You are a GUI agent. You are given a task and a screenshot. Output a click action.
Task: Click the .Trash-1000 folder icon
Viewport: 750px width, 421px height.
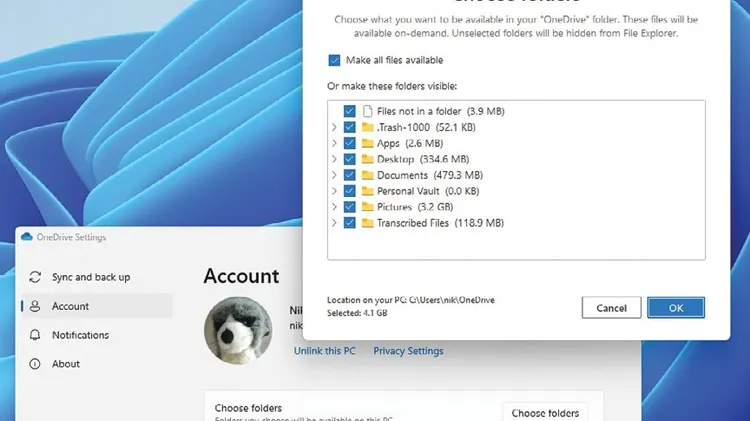tap(367, 127)
